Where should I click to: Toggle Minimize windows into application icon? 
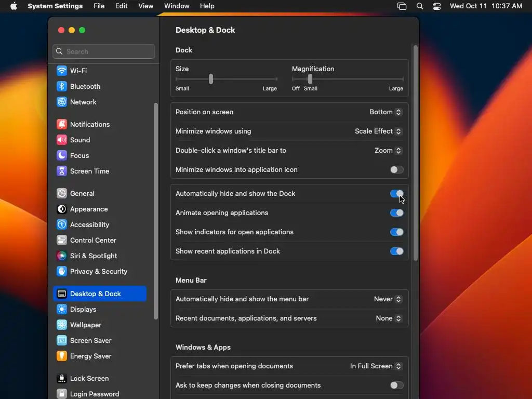tap(396, 170)
